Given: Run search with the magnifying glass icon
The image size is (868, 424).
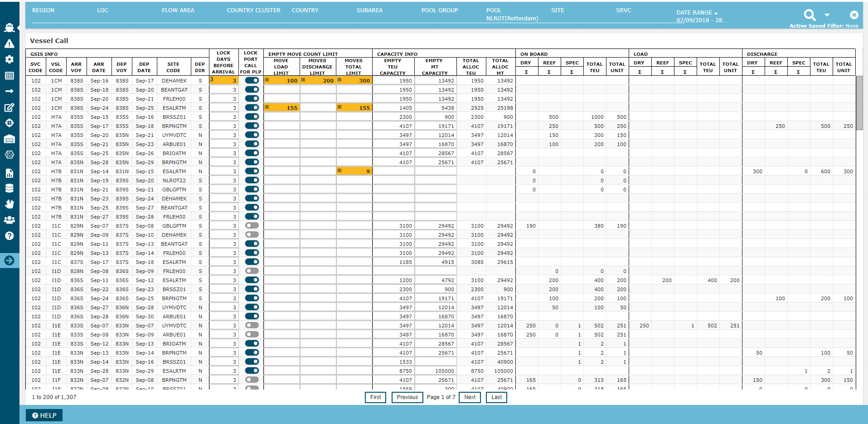Looking at the screenshot, I should click(x=810, y=15).
